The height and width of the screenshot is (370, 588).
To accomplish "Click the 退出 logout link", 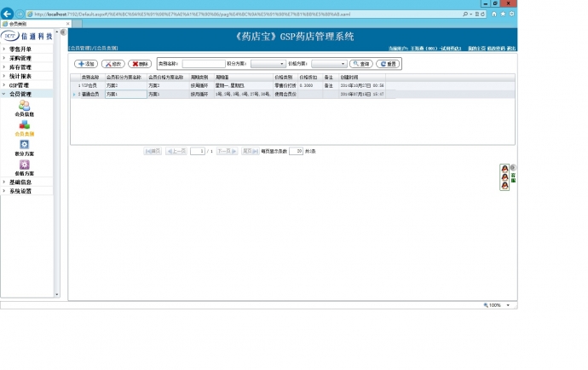I will click(x=511, y=49).
